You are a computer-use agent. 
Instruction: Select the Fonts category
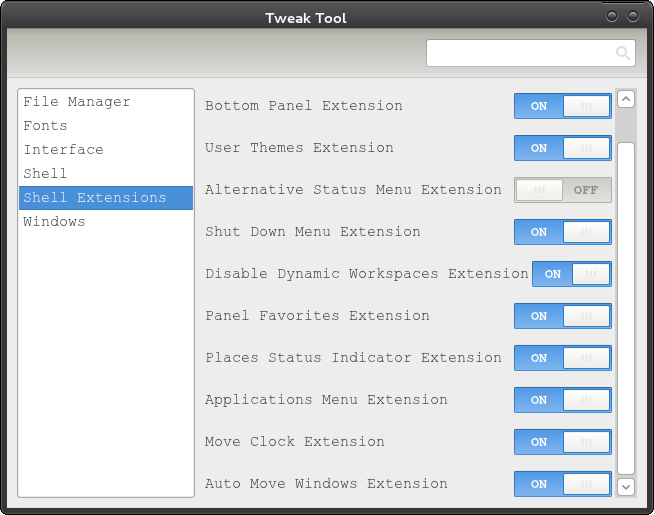point(46,126)
